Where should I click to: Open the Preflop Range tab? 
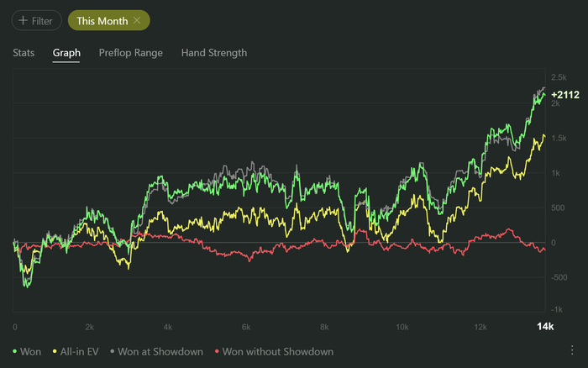(x=130, y=53)
